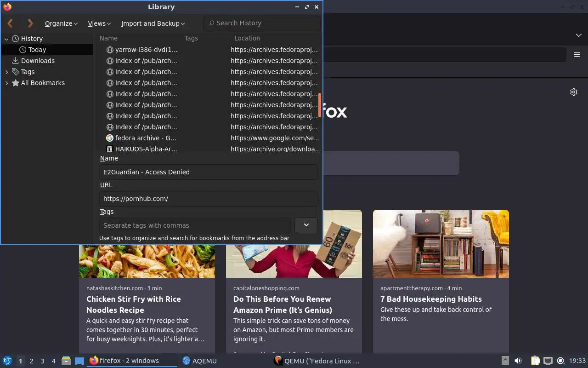This screenshot has height=368, width=588.
Task: Select History in the sidebar
Action: point(32,39)
